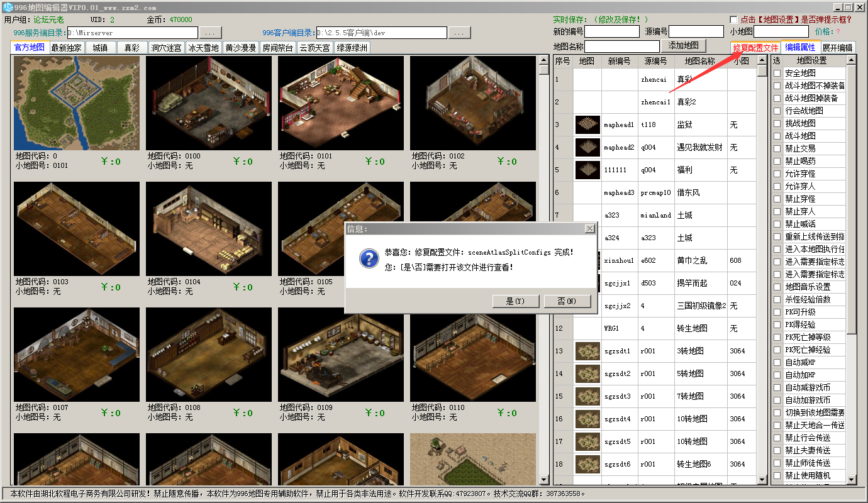Click the map image in the sgzsdt6 row

point(587,464)
